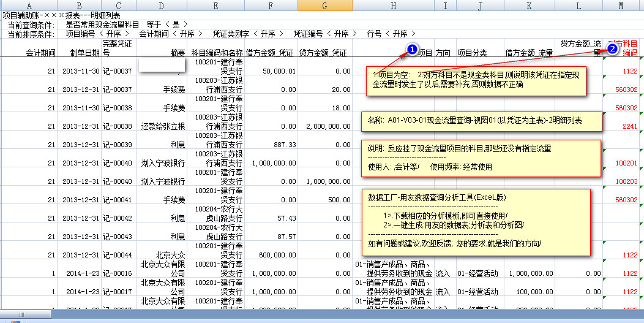Click voucher number 记-00041 cell
644x323 pixels.
(x=117, y=200)
